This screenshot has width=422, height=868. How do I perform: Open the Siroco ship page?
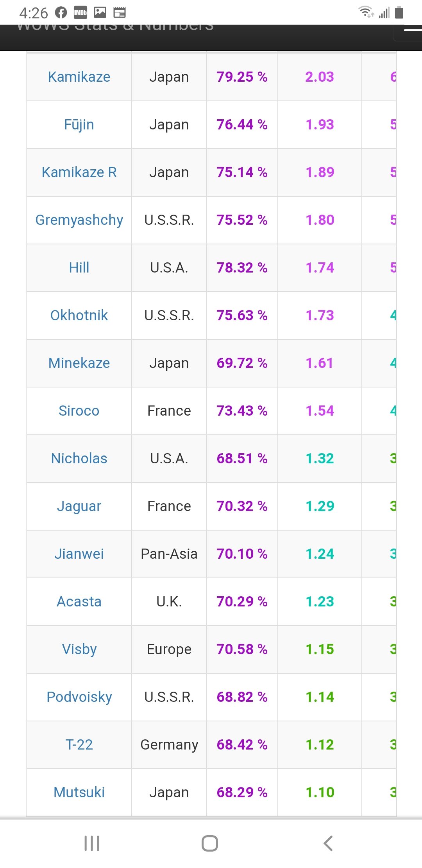[x=79, y=411]
